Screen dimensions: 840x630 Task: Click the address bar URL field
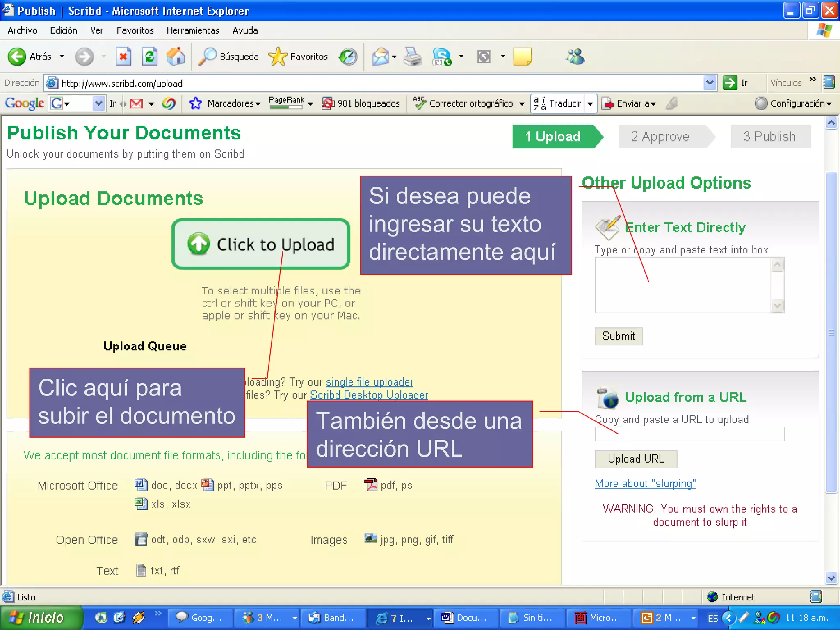pos(381,83)
